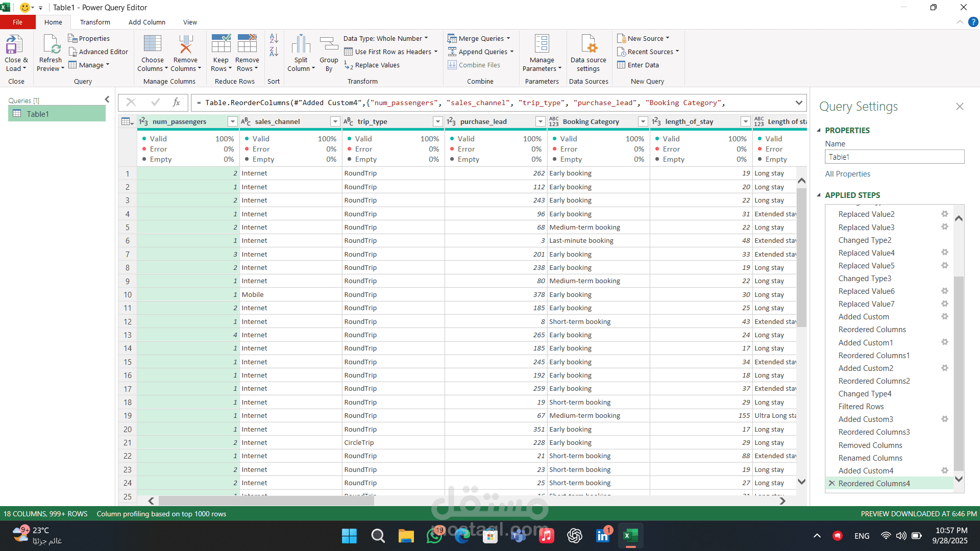This screenshot has width=980, height=551.
Task: Delete the Reordered Columns4 step
Action: tap(832, 483)
